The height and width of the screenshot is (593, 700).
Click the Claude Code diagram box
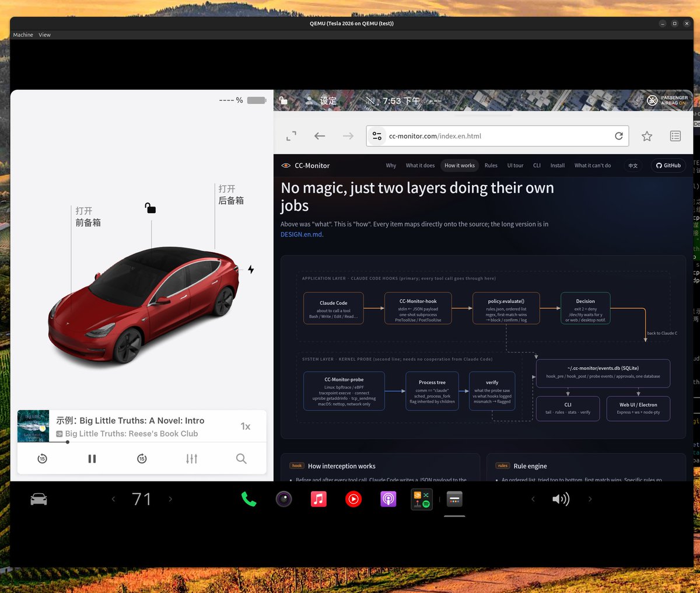pos(334,309)
